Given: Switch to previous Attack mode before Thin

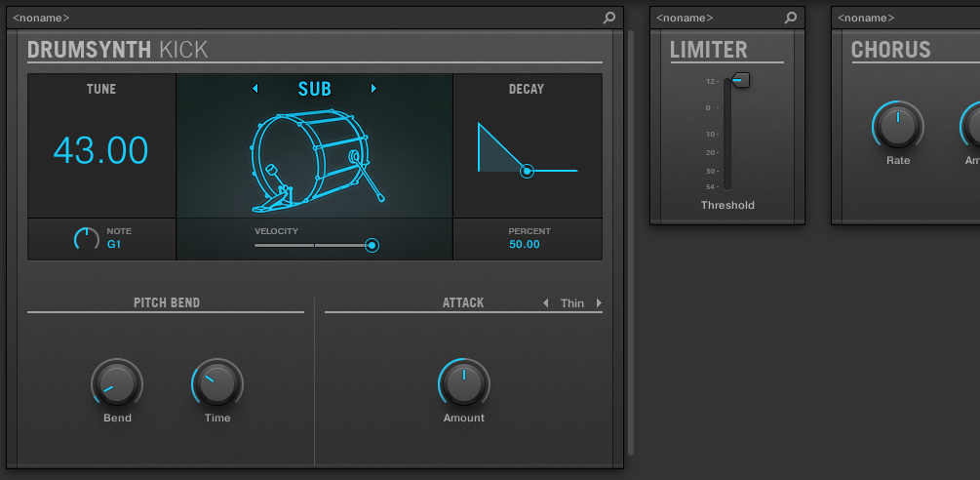Looking at the screenshot, I should [x=546, y=303].
